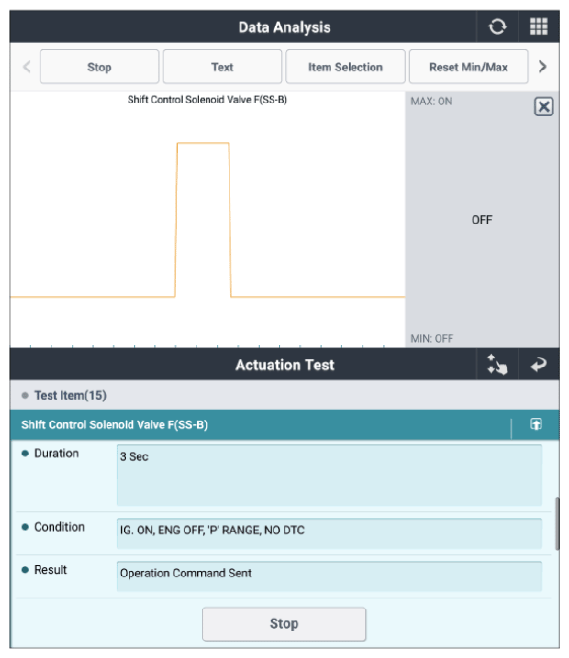Click the Actuation Test panel scrollbar
The image size is (569, 658).
(x=557, y=523)
